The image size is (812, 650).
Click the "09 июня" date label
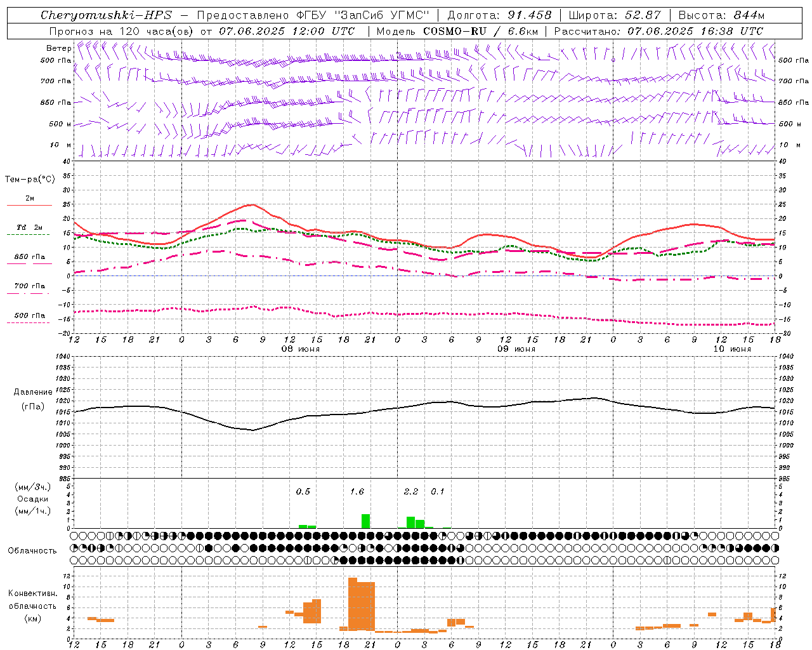click(516, 349)
